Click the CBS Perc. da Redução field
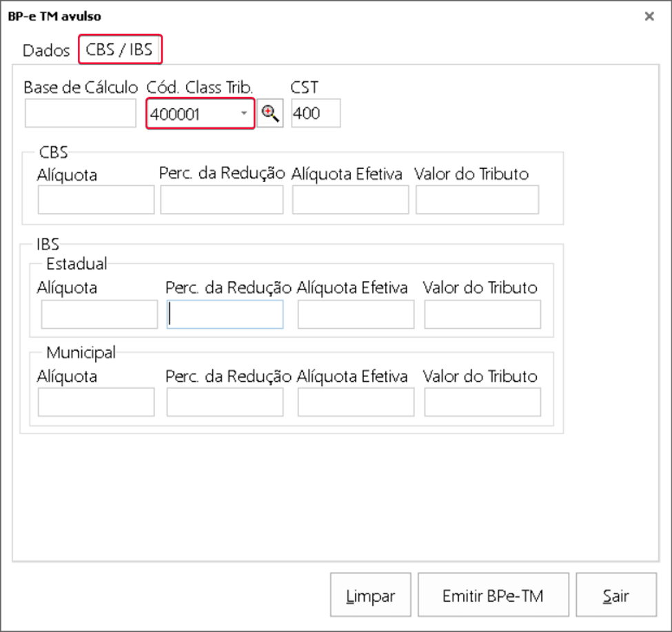Image resolution: width=672 pixels, height=632 pixels. [x=221, y=200]
